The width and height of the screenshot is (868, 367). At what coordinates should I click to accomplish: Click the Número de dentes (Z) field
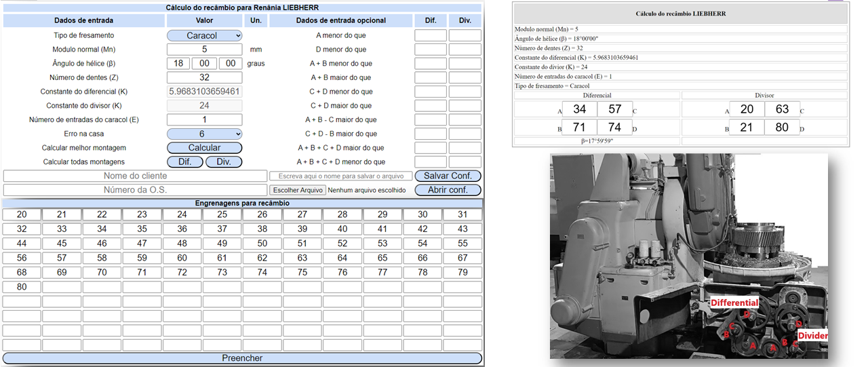pyautogui.click(x=204, y=77)
